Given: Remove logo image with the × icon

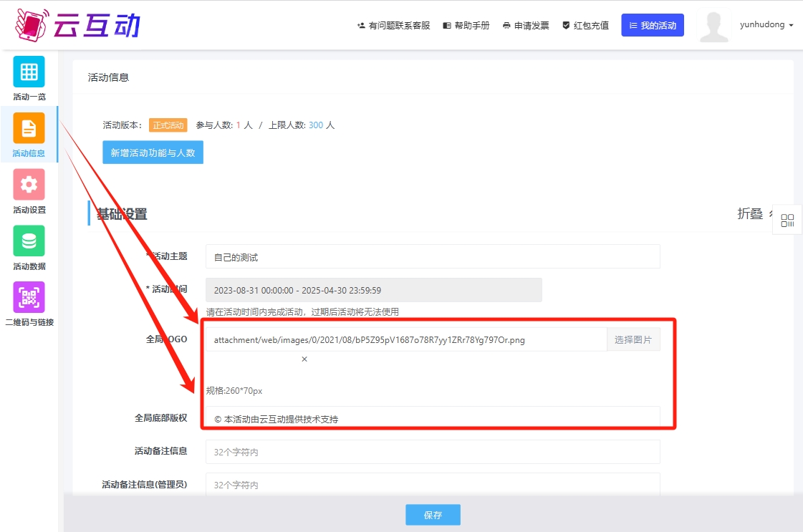Looking at the screenshot, I should coord(304,359).
